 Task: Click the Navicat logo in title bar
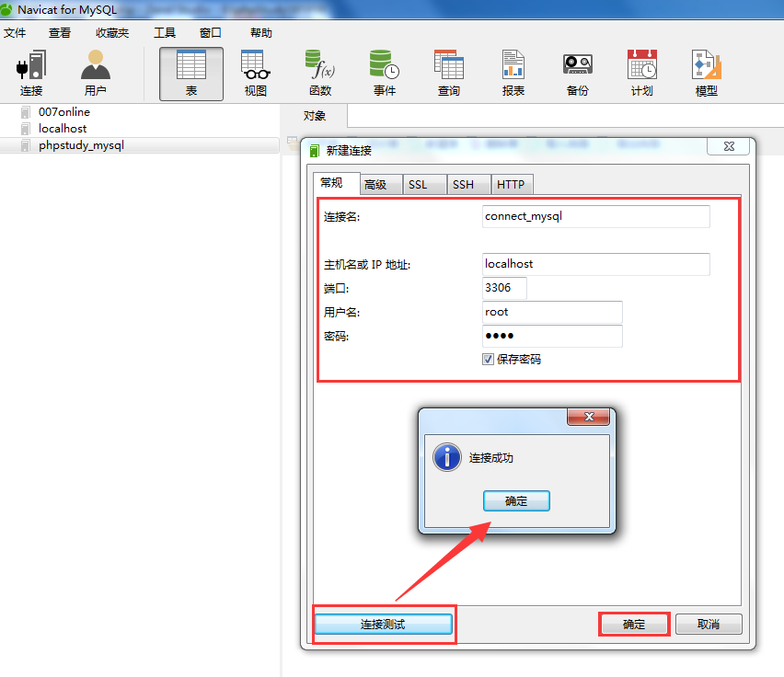point(6,9)
